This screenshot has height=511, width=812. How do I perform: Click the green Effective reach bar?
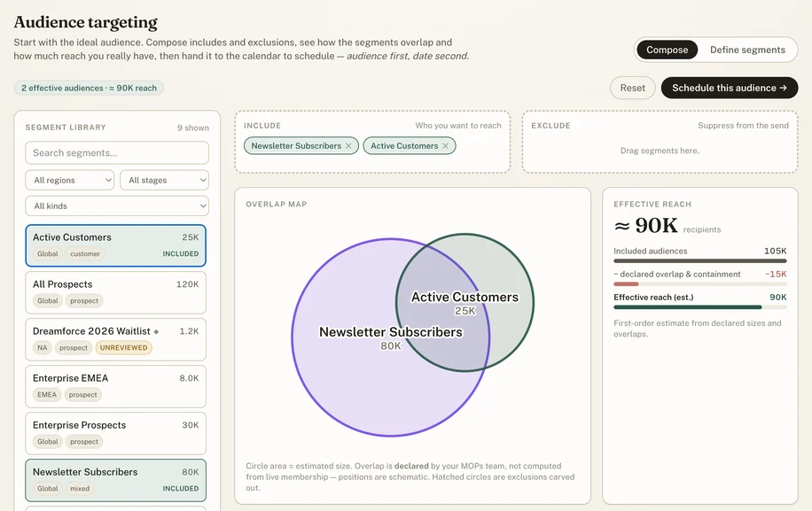pos(688,307)
